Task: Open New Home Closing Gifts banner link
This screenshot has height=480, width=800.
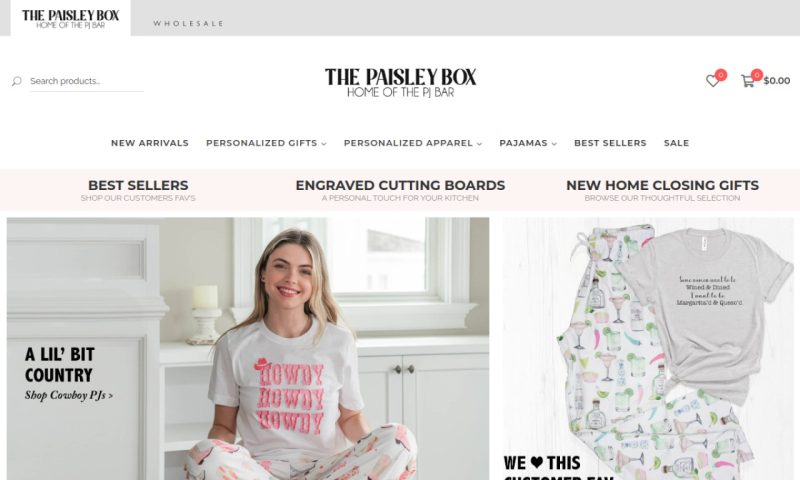Action: [662, 190]
